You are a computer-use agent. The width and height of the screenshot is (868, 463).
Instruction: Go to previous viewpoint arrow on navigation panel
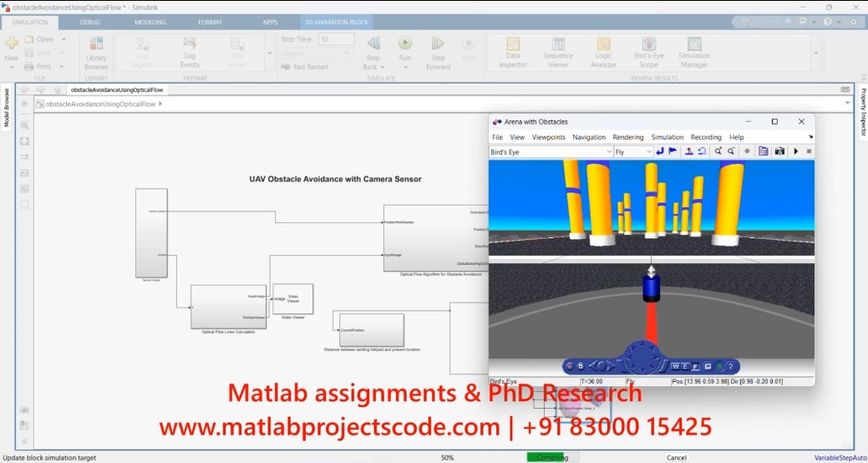click(593, 366)
